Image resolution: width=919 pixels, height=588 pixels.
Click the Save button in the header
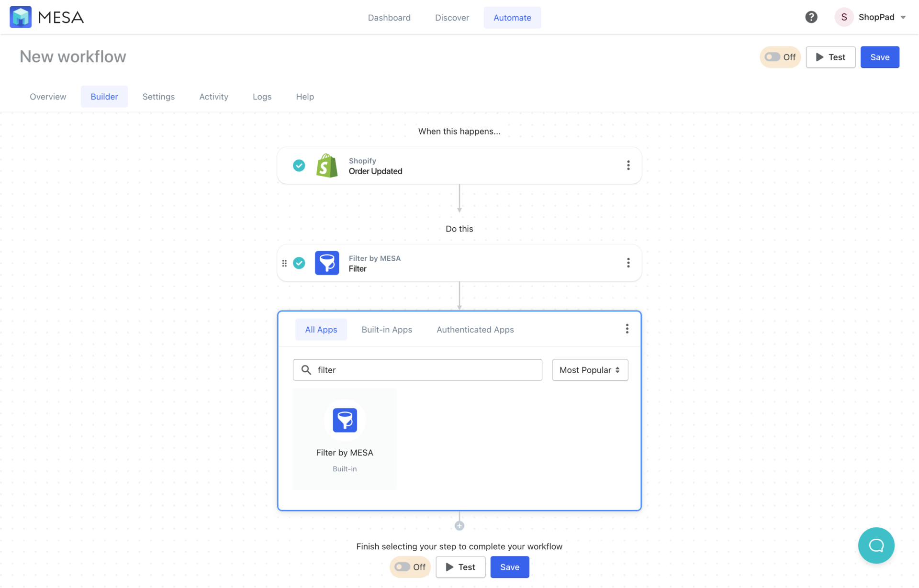[880, 57]
